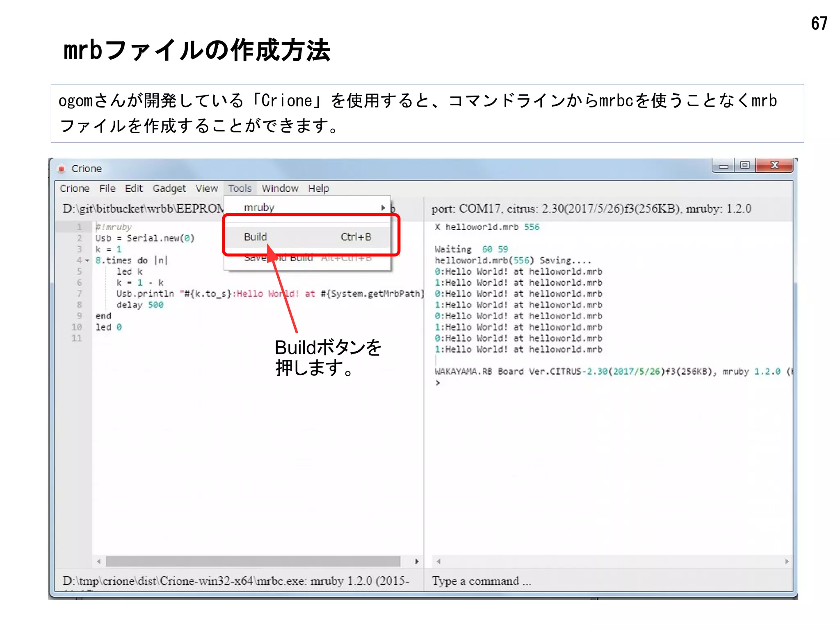
Task: Open the Crione menu
Action: pos(75,188)
